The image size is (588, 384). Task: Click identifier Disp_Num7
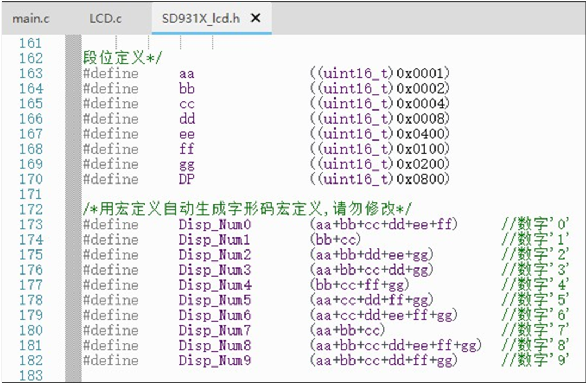pos(215,331)
